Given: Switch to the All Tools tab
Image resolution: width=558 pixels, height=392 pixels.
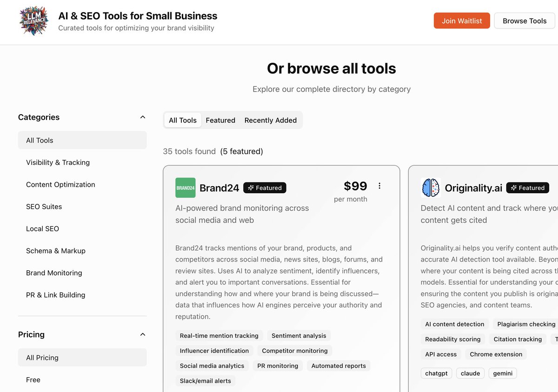Looking at the screenshot, I should coord(183,120).
